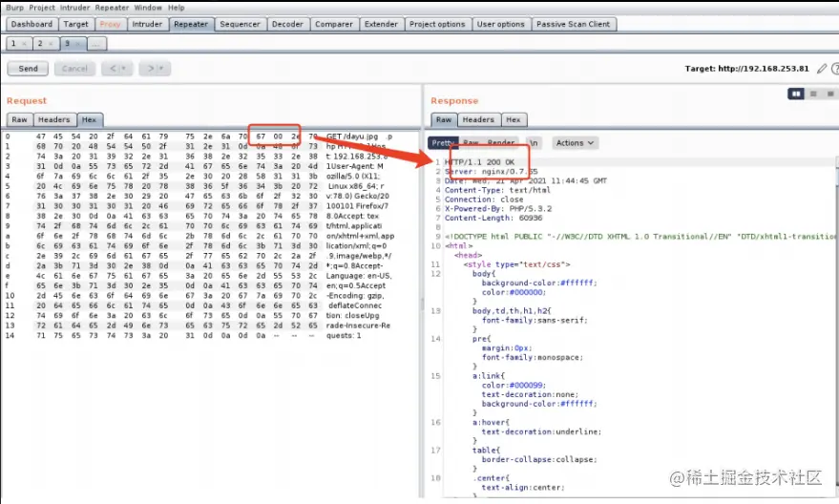Select Repeater sub-tab 2
This screenshot has height=504, width=839.
click(x=40, y=44)
